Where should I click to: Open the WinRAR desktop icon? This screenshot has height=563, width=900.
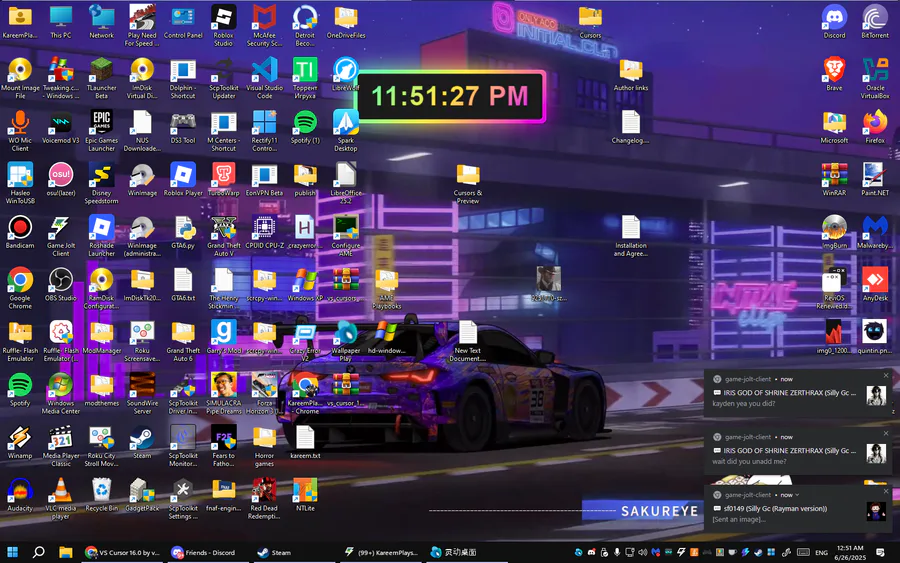834,180
